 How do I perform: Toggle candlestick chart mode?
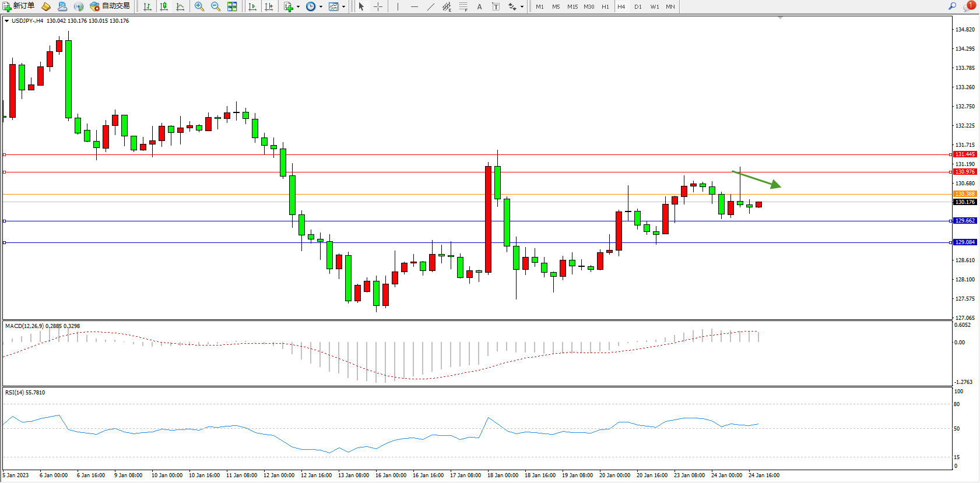pyautogui.click(x=164, y=6)
